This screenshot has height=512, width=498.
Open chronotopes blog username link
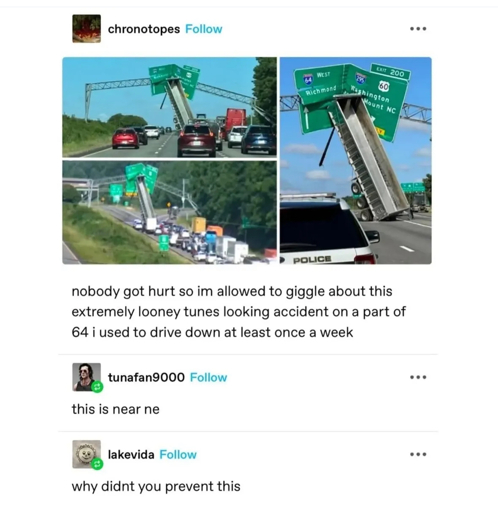click(x=144, y=29)
